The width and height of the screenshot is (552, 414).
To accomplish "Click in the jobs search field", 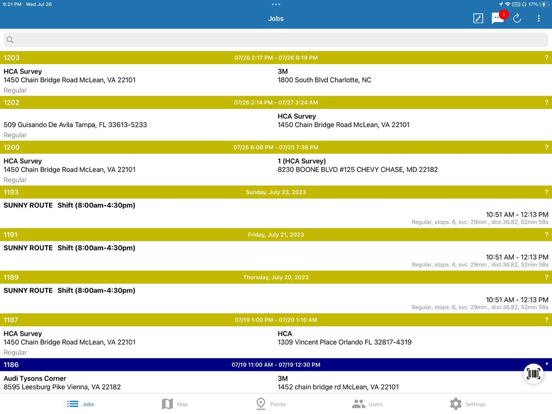I will click(x=276, y=40).
